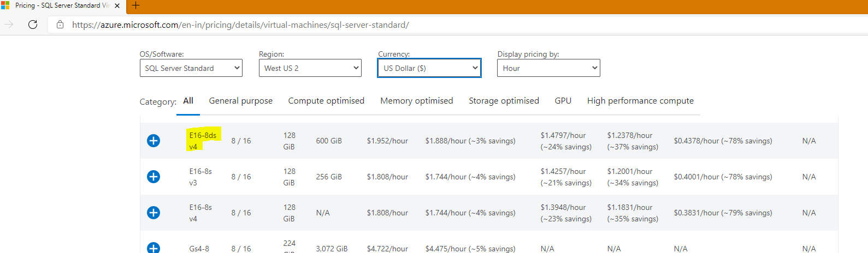Click the Gs4-8 instance name

click(x=199, y=249)
